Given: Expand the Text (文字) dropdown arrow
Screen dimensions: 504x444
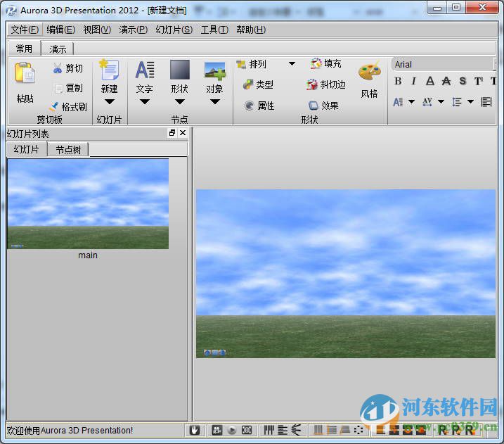Looking at the screenshot, I should (x=145, y=102).
